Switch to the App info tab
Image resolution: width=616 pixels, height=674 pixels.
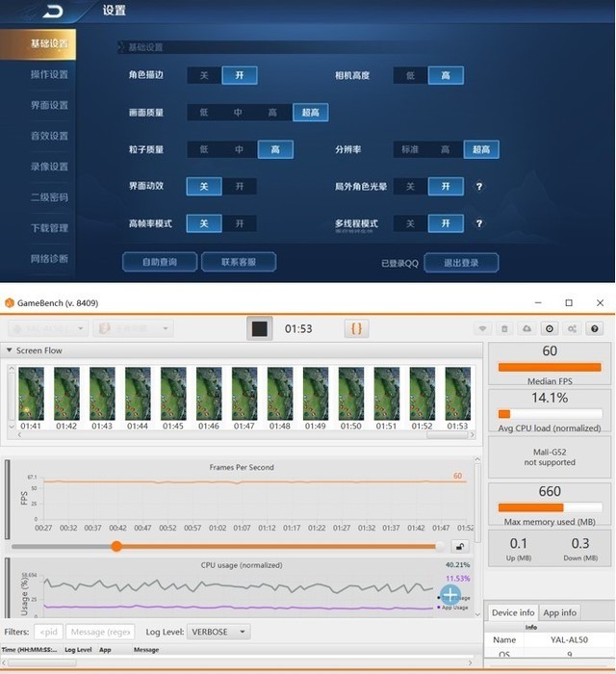click(x=560, y=612)
